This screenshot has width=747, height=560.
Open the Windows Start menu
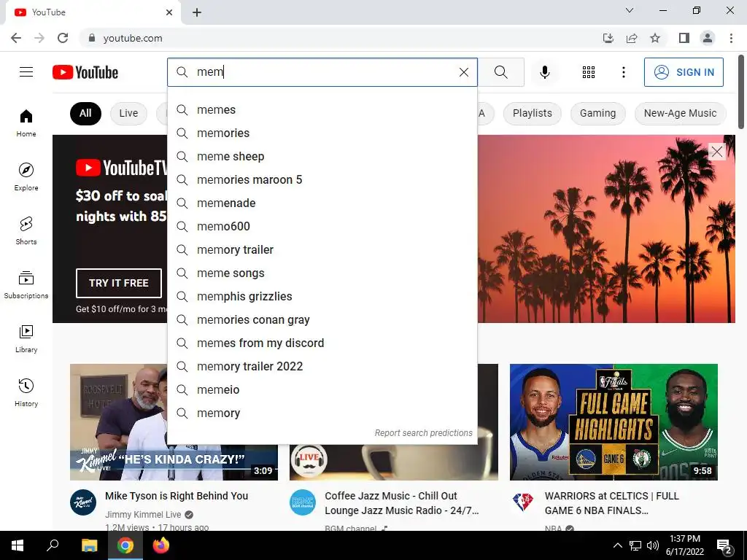(x=18, y=545)
